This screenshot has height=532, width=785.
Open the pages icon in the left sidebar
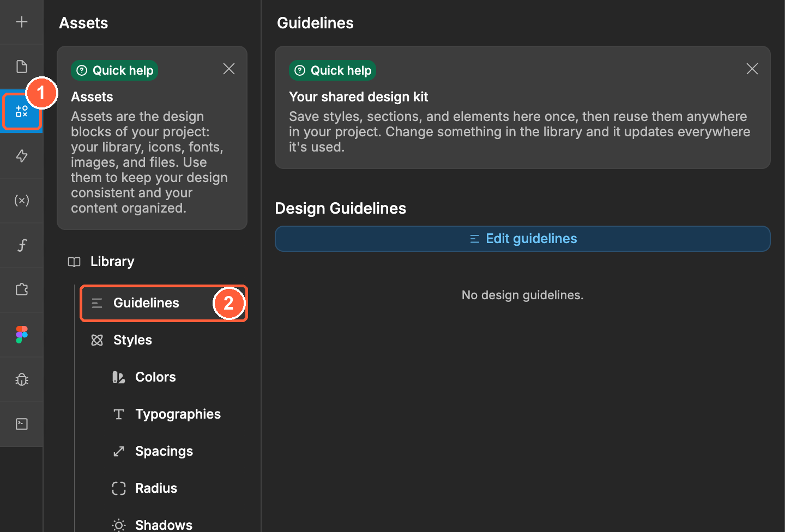[22, 66]
